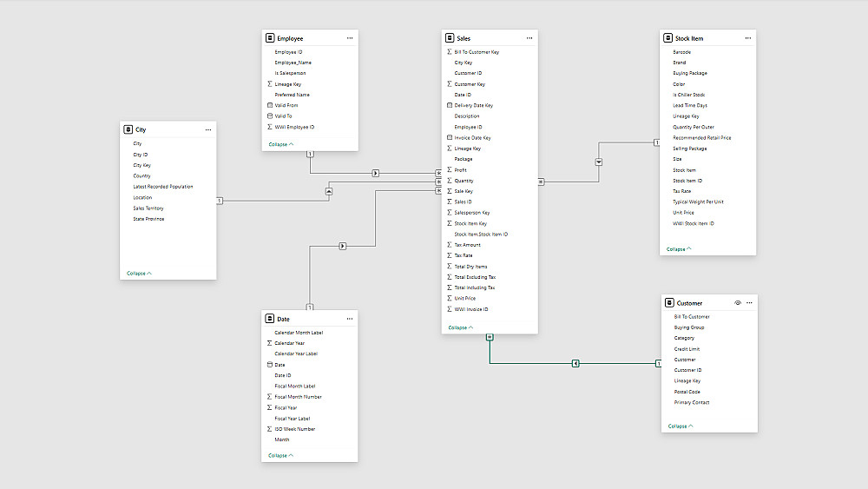The image size is (868, 489).
Task: Open more options for the Stock Item table
Action: click(747, 38)
